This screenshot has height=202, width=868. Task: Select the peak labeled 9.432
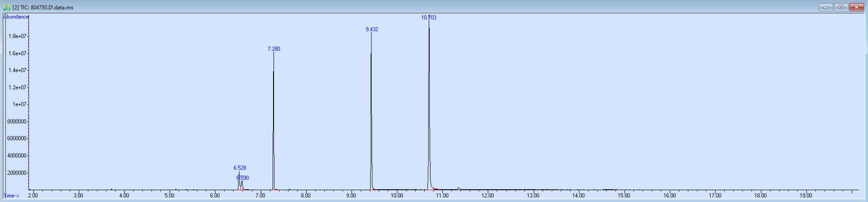(x=372, y=29)
